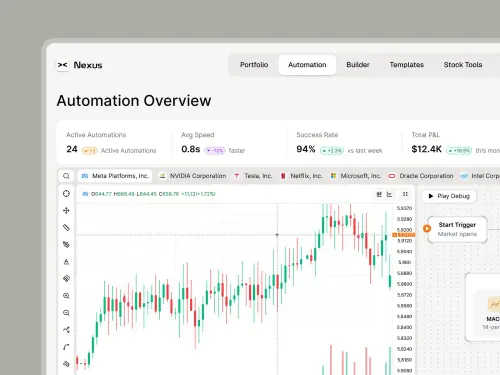This screenshot has height=375, width=500.
Task: Select the ruler measure tool
Action: click(x=66, y=228)
